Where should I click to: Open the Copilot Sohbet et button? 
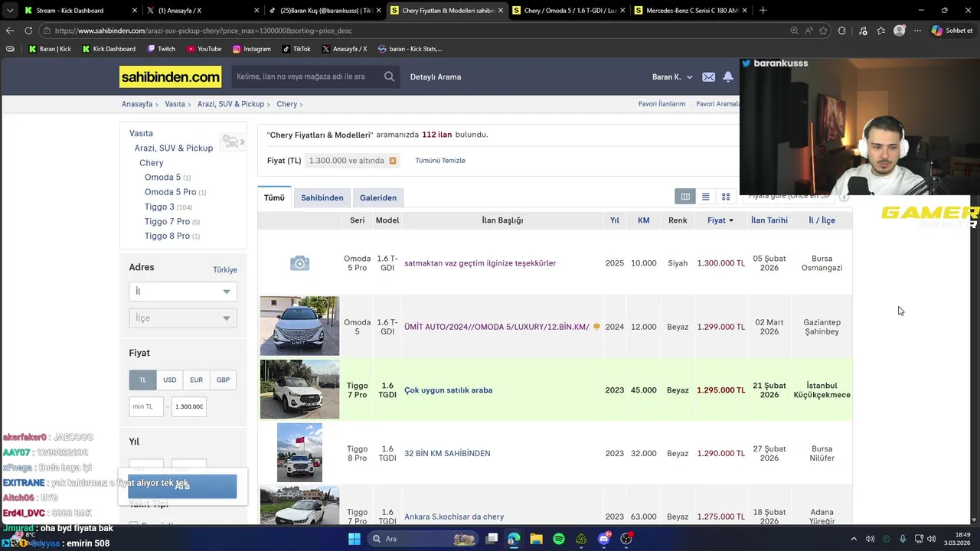click(952, 31)
